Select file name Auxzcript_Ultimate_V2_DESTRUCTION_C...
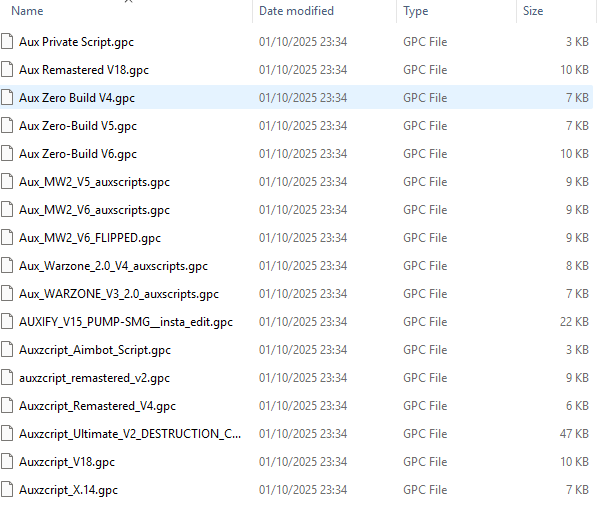Viewport: 611px width, 517px height. [x=130, y=434]
